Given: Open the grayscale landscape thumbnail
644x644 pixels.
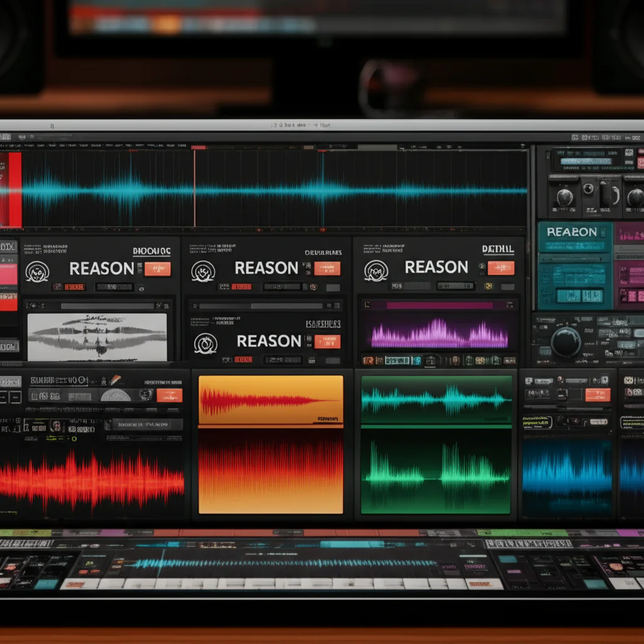Looking at the screenshot, I should click(x=97, y=337).
